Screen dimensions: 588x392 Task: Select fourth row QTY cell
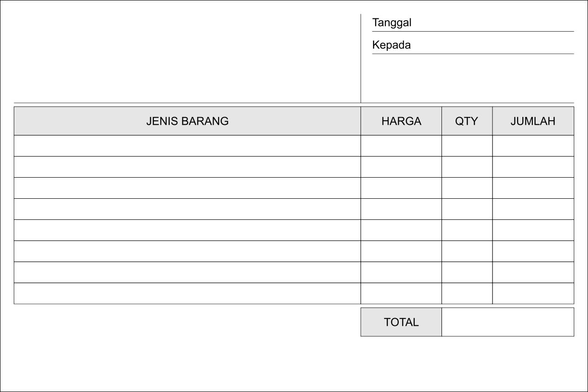467,209
